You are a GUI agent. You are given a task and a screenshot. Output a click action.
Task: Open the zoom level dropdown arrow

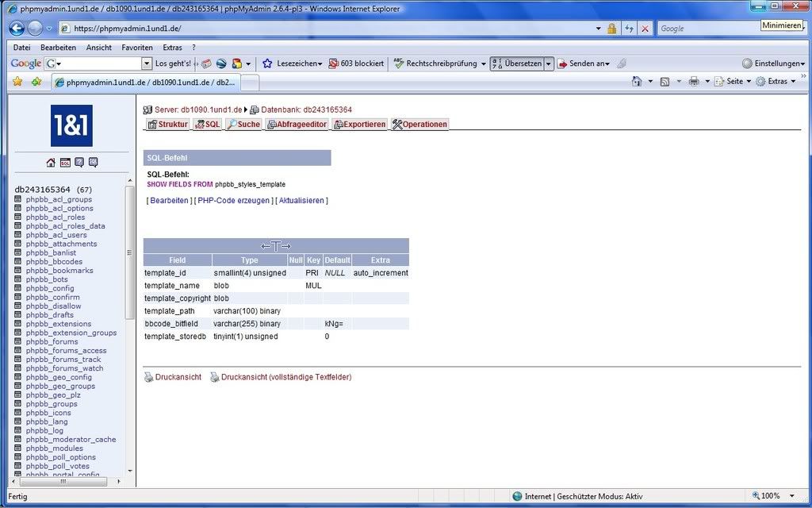pyautogui.click(x=792, y=496)
